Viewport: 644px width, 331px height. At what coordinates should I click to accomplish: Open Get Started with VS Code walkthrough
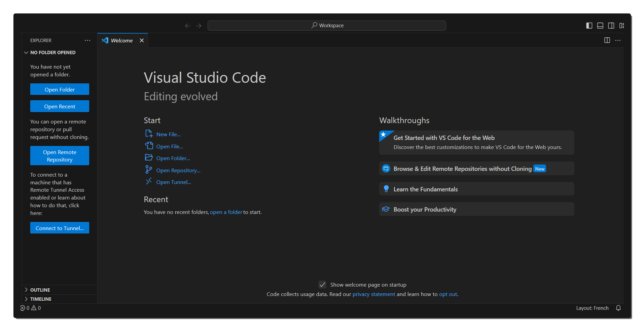tap(476, 143)
